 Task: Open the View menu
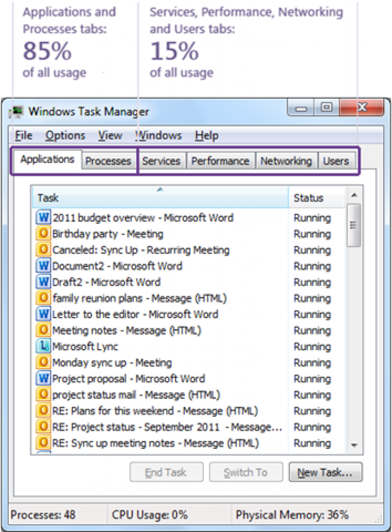[x=110, y=136]
